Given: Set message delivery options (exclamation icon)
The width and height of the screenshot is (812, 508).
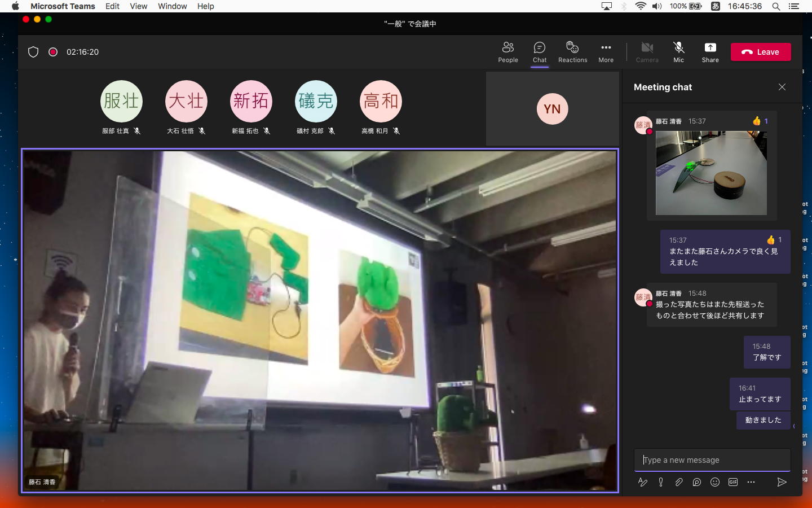Looking at the screenshot, I should coord(661,482).
